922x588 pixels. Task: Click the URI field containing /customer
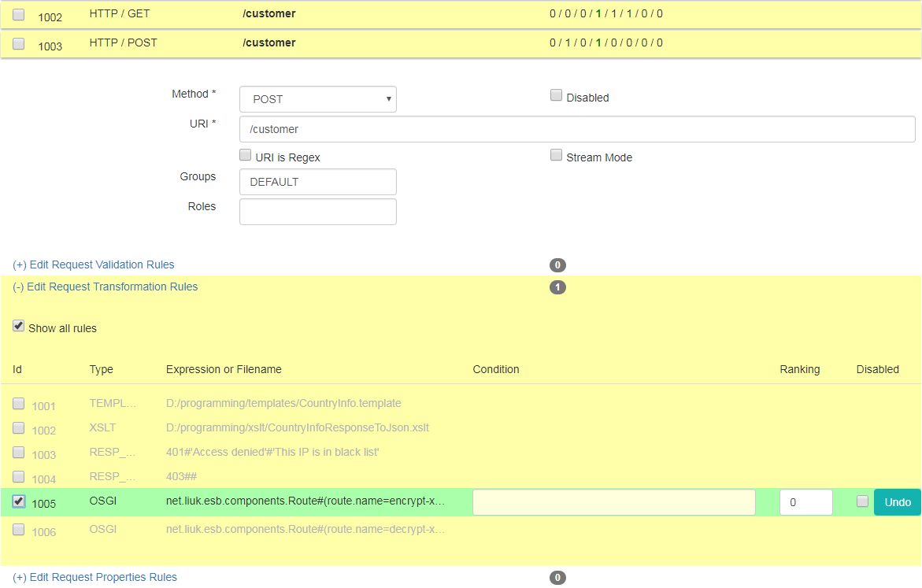tap(576, 129)
